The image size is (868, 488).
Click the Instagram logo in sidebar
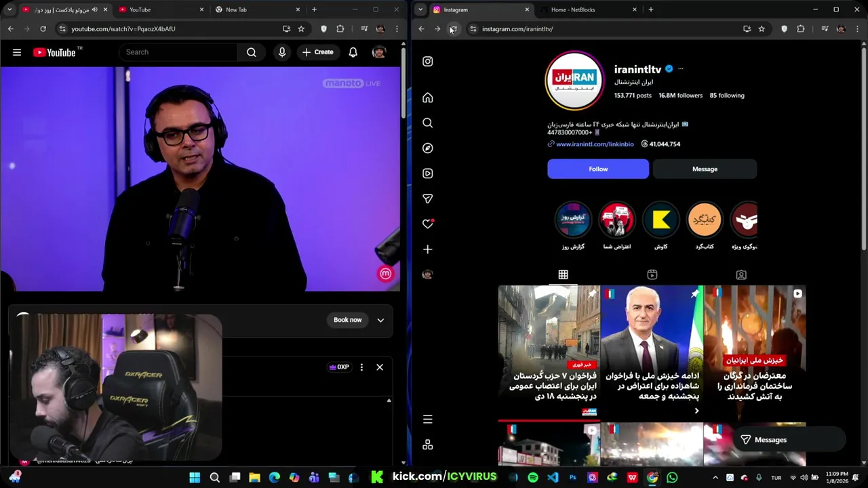click(428, 61)
